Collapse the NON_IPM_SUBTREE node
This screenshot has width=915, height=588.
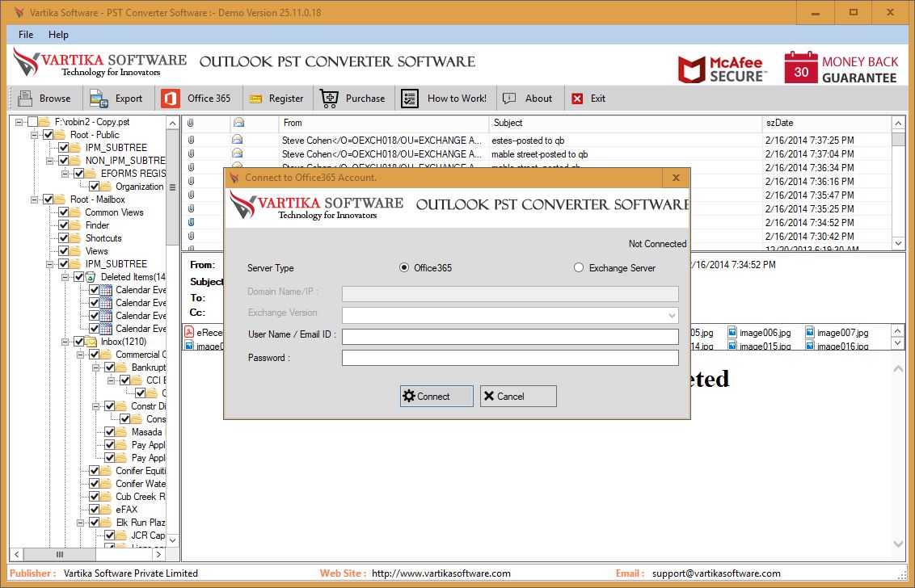click(x=49, y=161)
